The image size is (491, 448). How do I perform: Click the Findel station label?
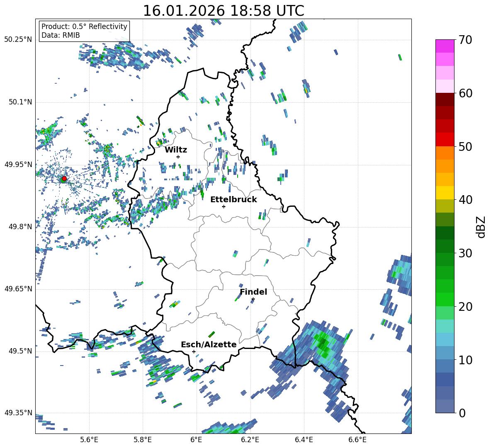pyautogui.click(x=253, y=292)
